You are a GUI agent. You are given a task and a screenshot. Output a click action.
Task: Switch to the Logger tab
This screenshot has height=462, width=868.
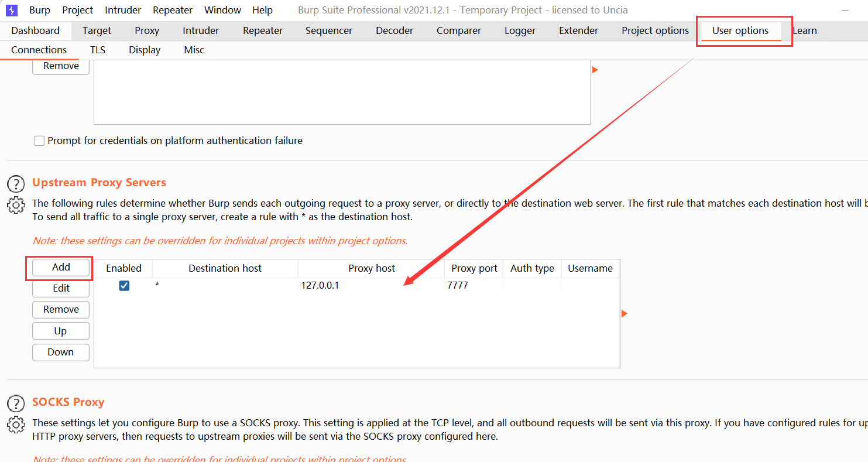[520, 30]
